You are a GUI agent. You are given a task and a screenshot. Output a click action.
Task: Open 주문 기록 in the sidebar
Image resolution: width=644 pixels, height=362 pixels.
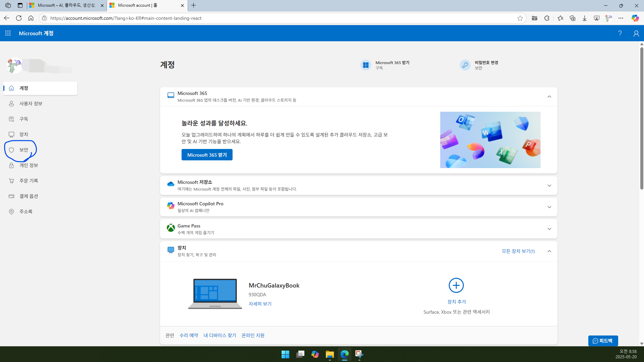pos(40,181)
